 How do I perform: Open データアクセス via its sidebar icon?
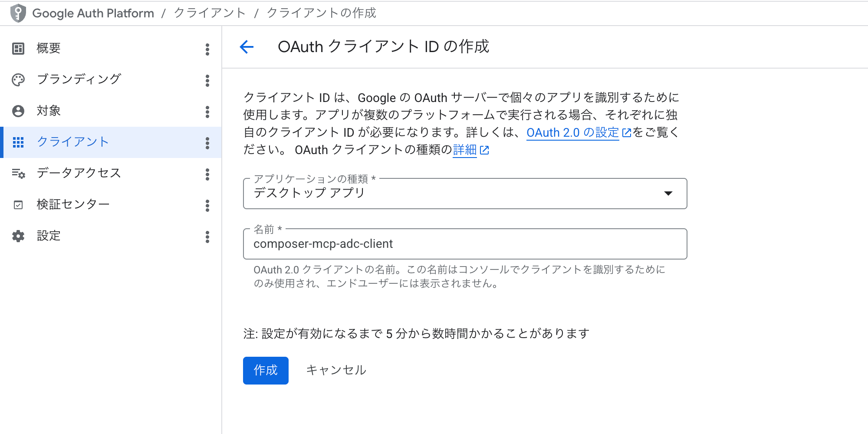[18, 173]
